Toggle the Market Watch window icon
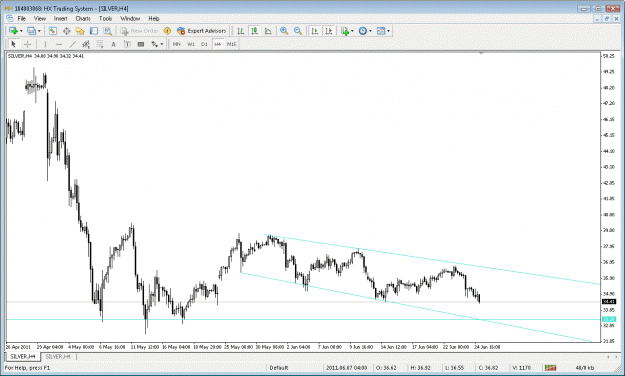The width and height of the screenshot is (625, 376). [53, 31]
